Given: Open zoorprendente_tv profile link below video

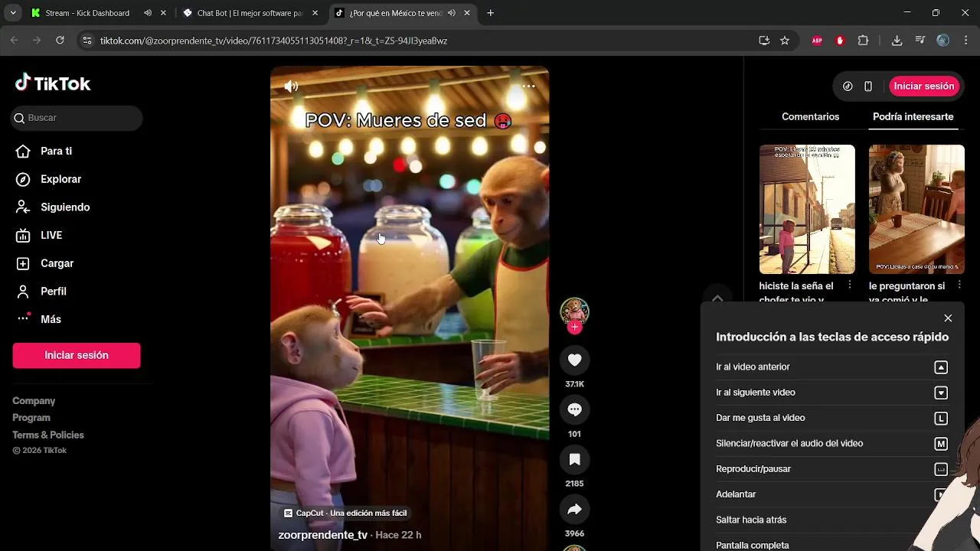Looking at the screenshot, I should (322, 535).
